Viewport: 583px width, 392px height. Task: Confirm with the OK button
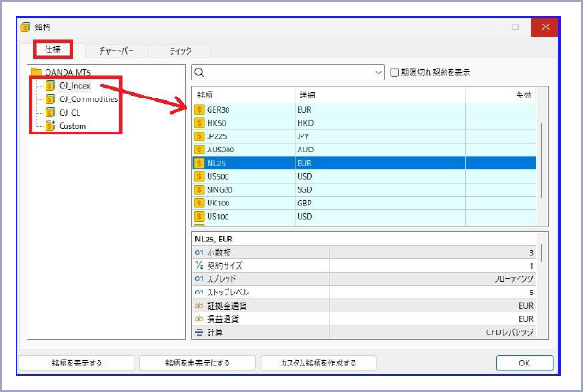[524, 363]
